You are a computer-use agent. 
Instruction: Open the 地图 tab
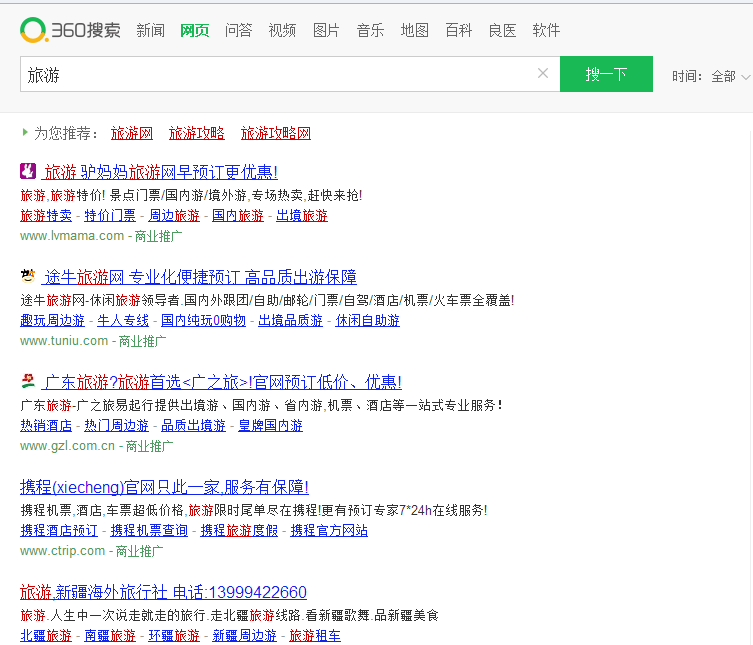point(414,30)
